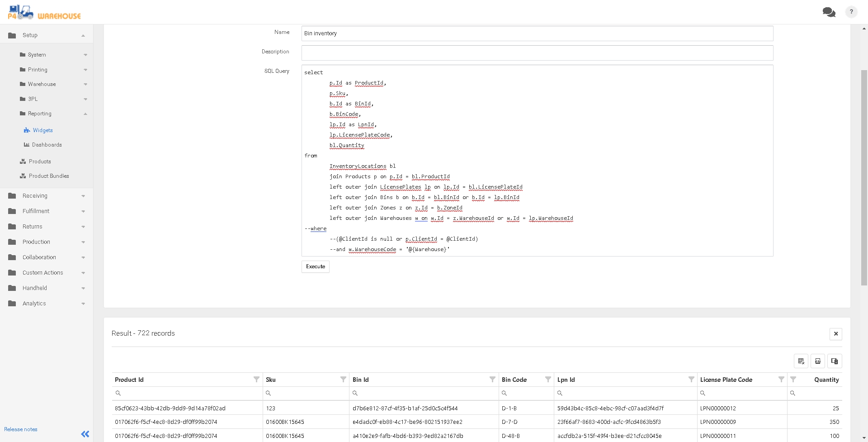This screenshot has width=868, height=442.
Task: Click the Execute button
Action: (315, 266)
